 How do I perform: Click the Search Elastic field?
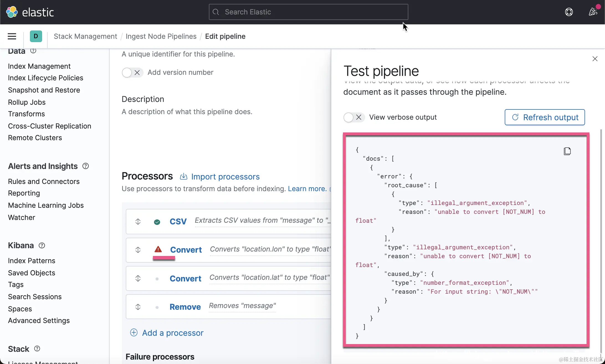[308, 12]
